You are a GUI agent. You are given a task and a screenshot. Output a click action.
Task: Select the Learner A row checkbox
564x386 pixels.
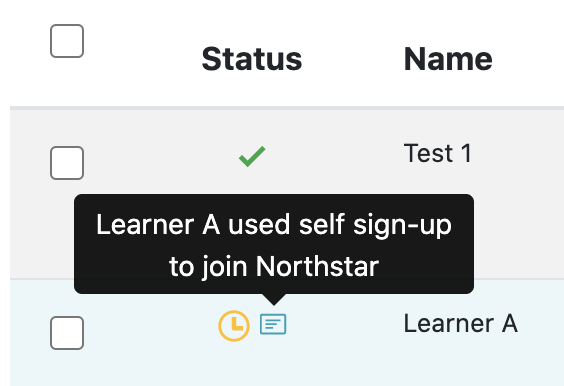point(67,333)
